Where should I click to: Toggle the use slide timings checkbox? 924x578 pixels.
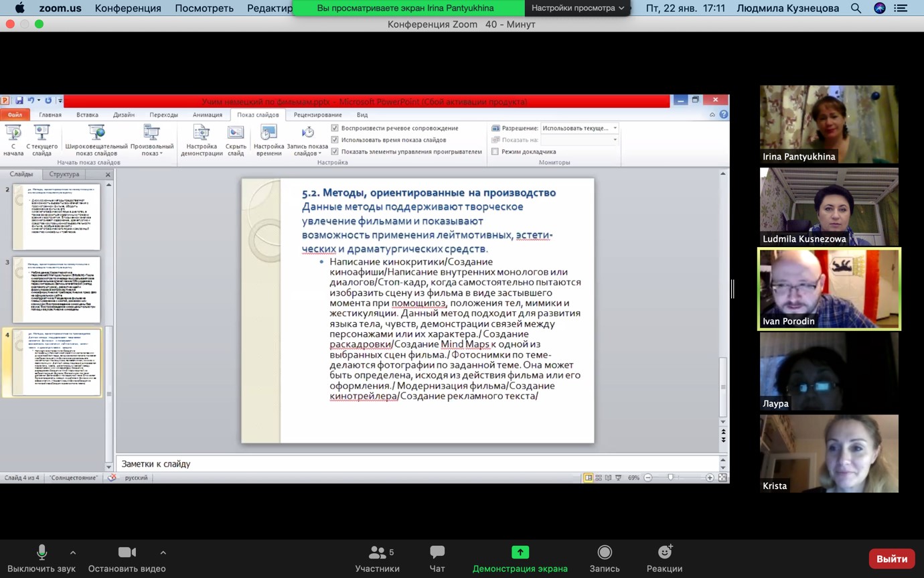point(335,140)
